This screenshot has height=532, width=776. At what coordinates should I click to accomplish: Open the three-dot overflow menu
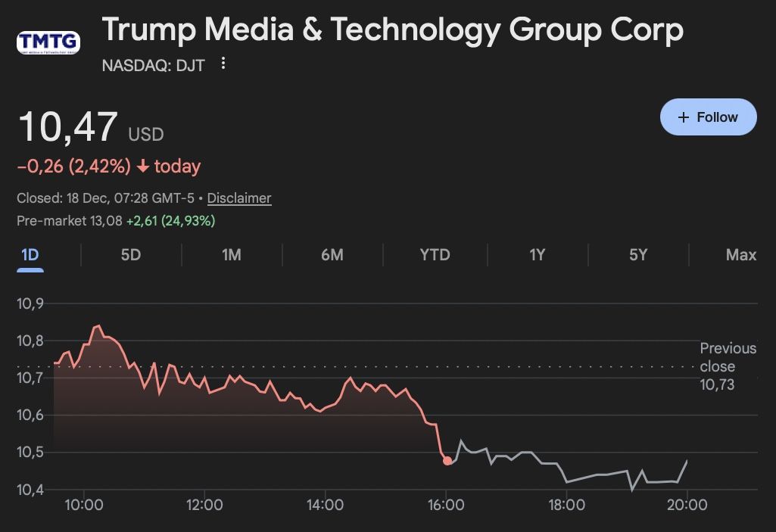223,64
